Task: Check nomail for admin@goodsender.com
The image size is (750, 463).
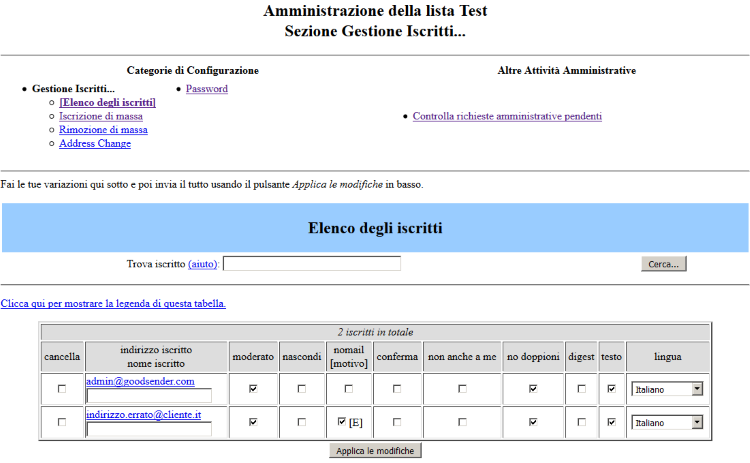Action: [x=348, y=389]
